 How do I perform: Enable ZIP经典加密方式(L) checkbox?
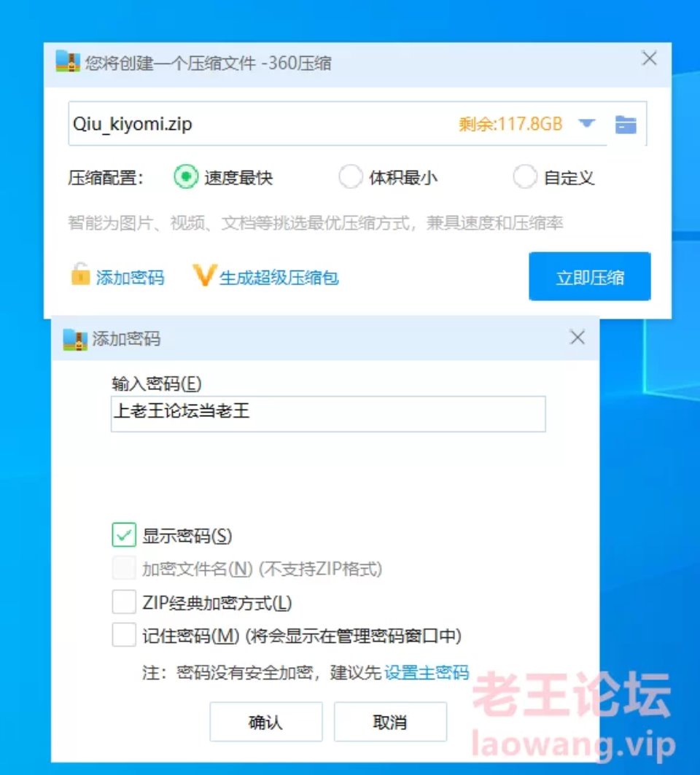click(x=124, y=601)
